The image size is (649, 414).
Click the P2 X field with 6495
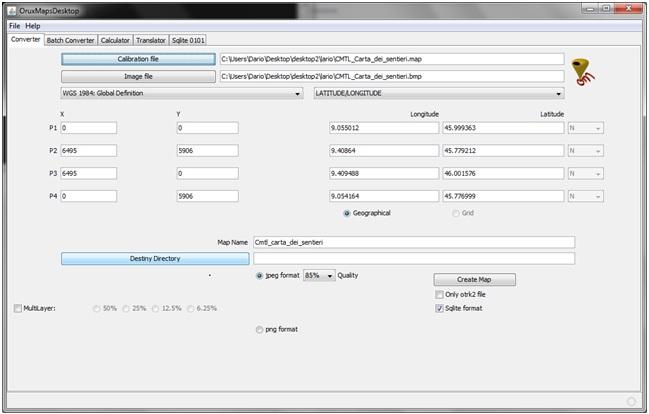click(89, 151)
